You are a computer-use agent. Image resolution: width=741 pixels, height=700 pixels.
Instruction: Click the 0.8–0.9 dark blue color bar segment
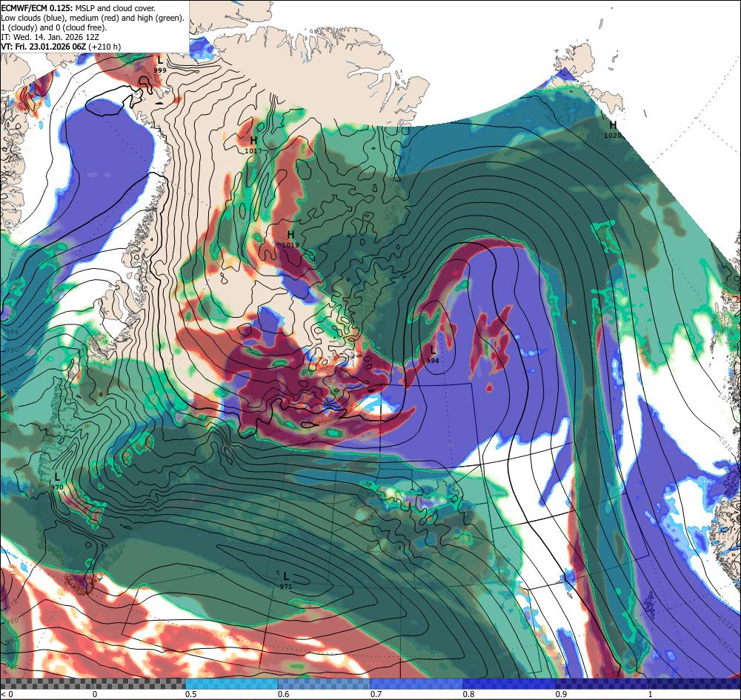pyautogui.click(x=510, y=684)
